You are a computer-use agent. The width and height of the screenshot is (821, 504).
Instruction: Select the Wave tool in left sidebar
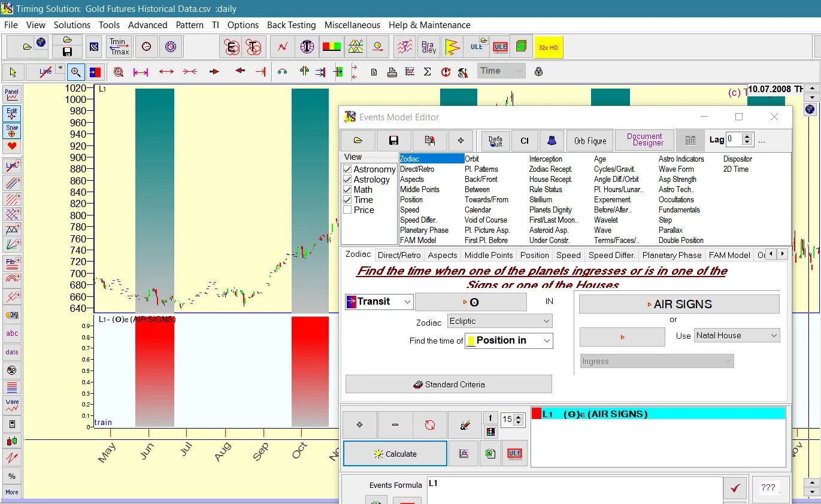pos(12,405)
